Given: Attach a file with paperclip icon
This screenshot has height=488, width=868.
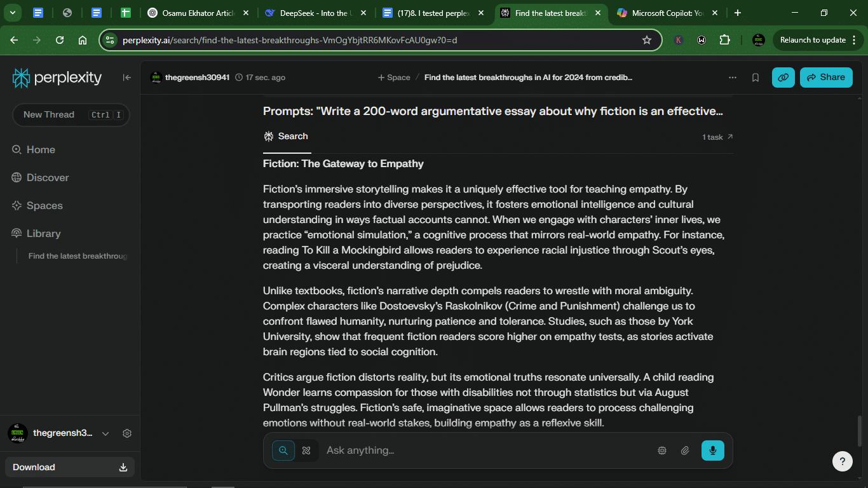Looking at the screenshot, I should pos(685,451).
